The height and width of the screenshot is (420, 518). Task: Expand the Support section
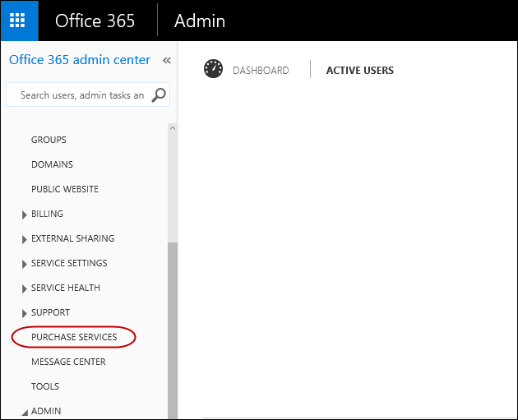coord(25,313)
